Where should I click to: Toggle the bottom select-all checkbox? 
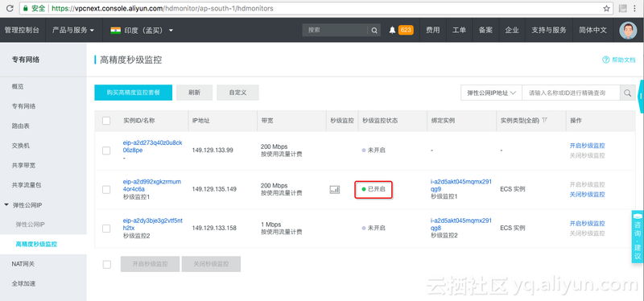(107, 265)
